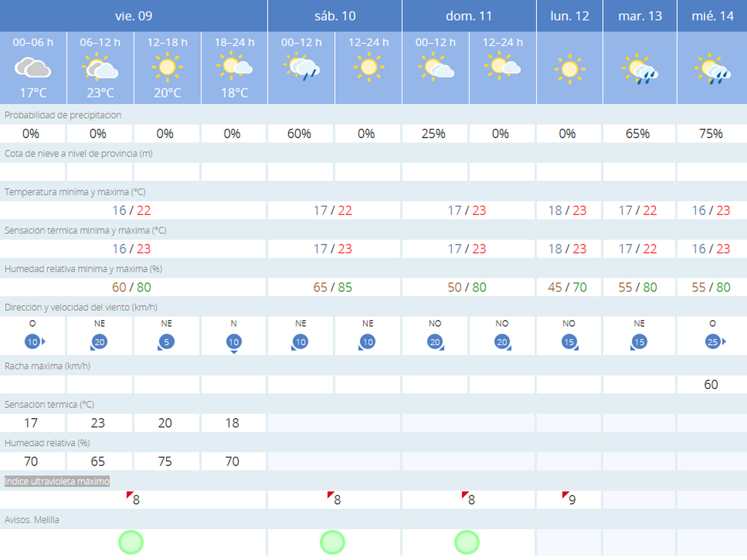Click the 65 relative humidity value

click(98, 462)
